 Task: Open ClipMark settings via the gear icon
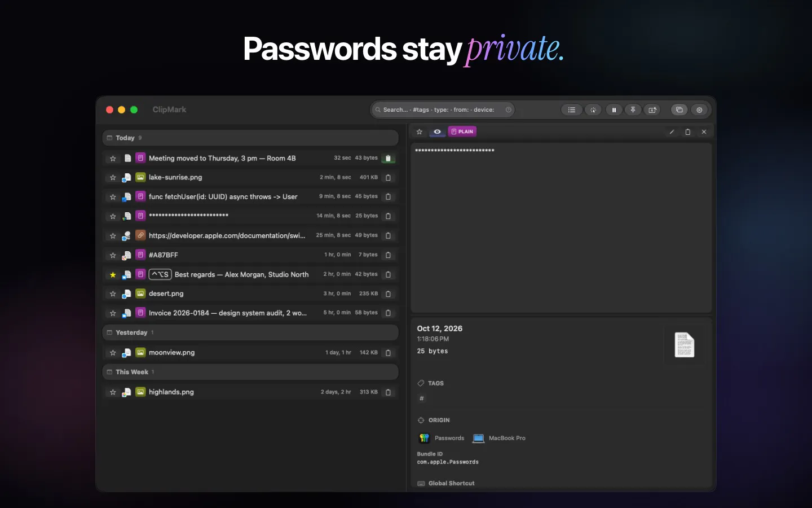(699, 110)
